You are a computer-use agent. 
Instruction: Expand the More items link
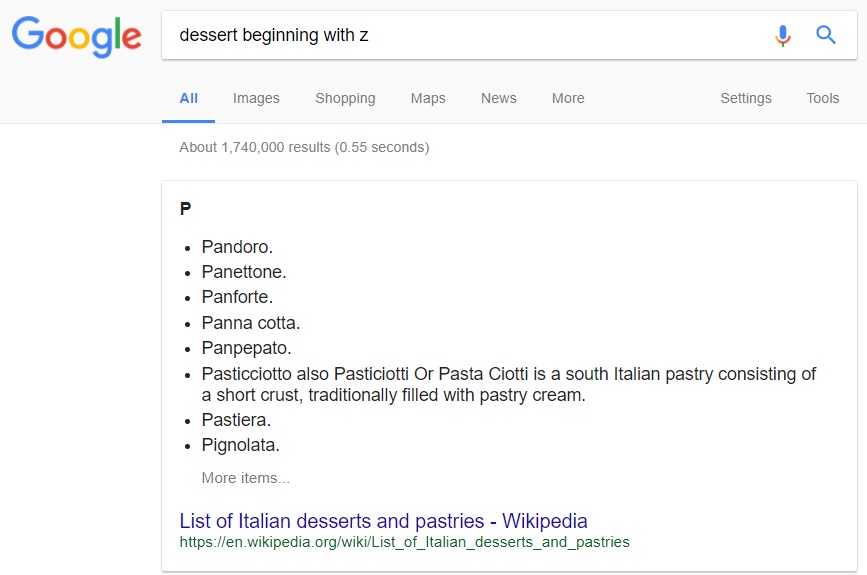point(246,478)
